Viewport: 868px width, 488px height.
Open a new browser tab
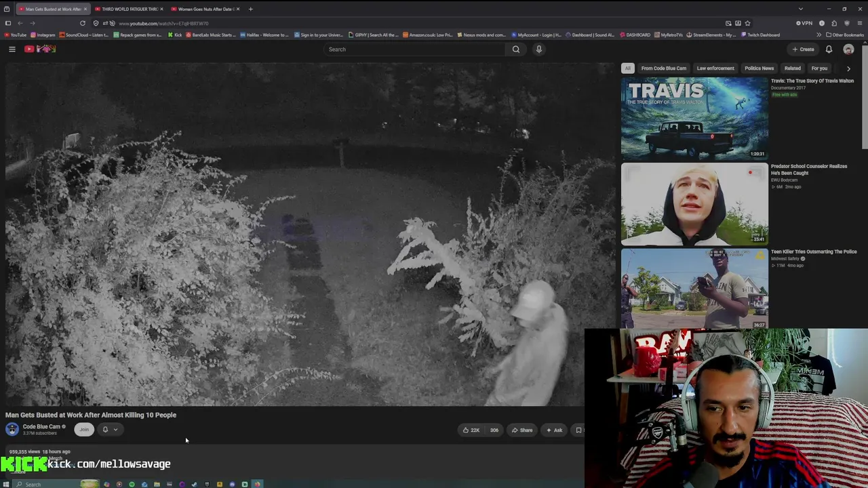coord(250,9)
